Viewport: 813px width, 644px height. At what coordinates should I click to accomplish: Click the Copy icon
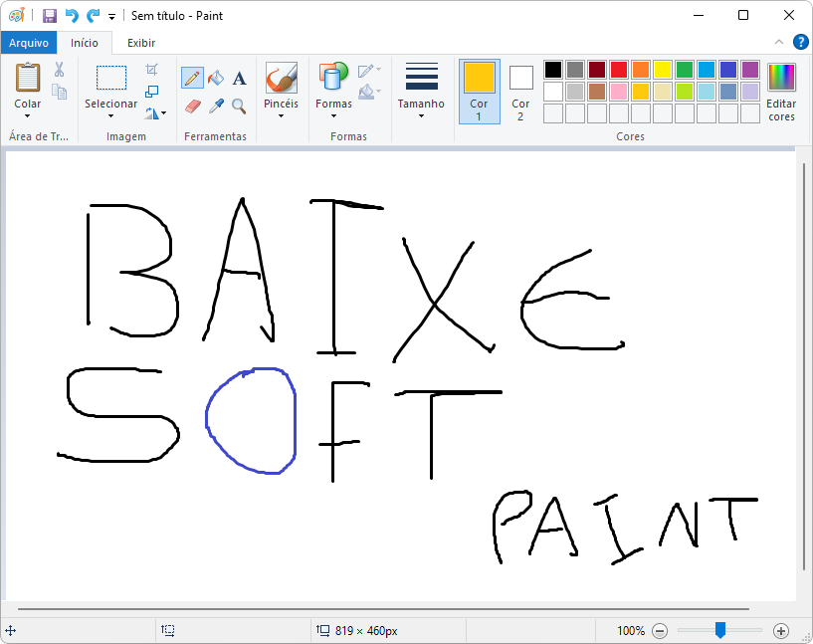[59, 92]
